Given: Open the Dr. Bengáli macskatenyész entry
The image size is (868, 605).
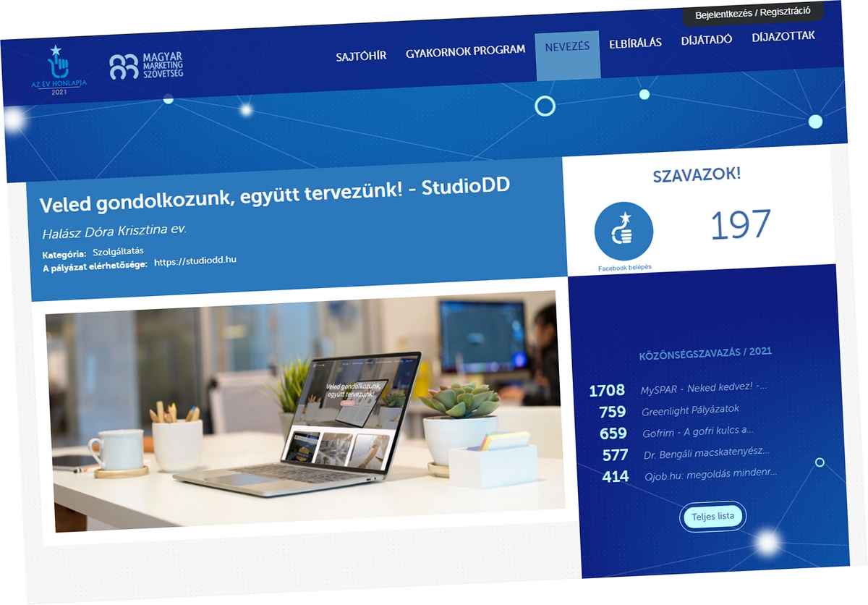Looking at the screenshot, I should pyautogui.click(x=706, y=453).
